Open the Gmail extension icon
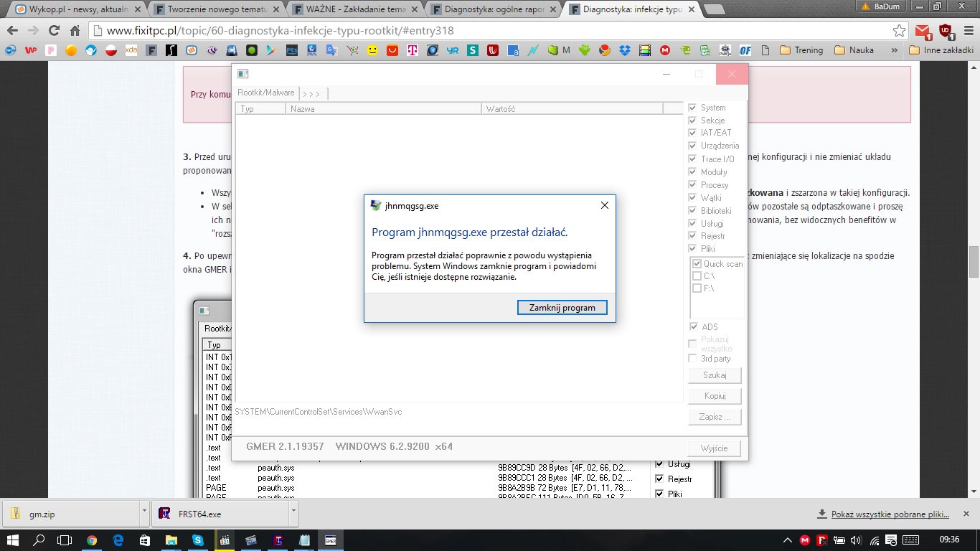 pos(923,31)
